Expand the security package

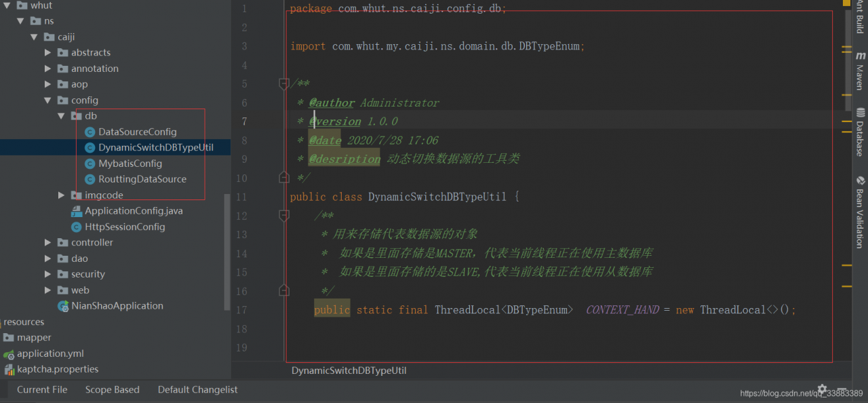(47, 274)
